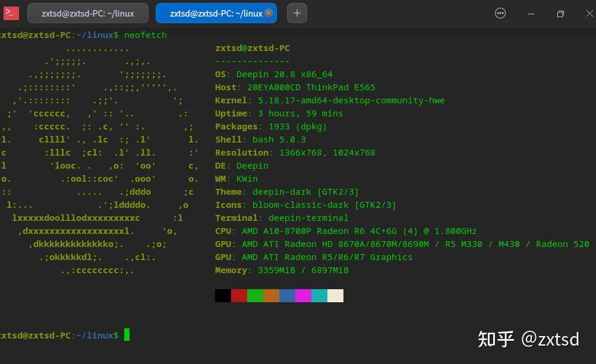Screen dimensions: 596x364
Task: Click the WM value 'KWin'
Action: (247, 179)
